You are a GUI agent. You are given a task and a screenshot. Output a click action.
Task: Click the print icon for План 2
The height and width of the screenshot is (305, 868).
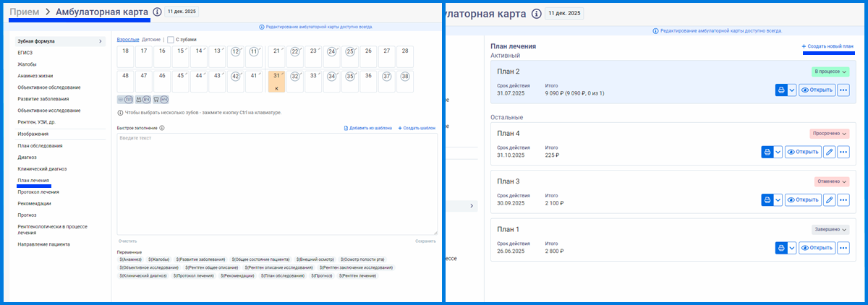780,90
